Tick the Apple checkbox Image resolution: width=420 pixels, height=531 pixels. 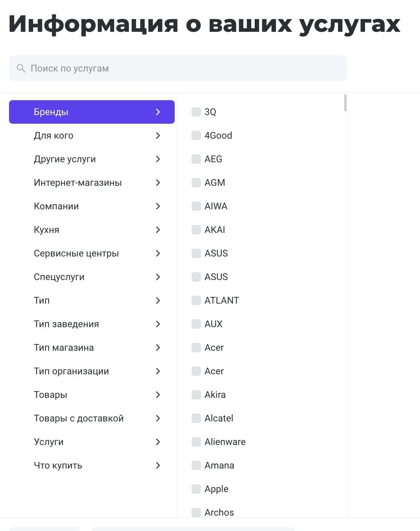[196, 489]
